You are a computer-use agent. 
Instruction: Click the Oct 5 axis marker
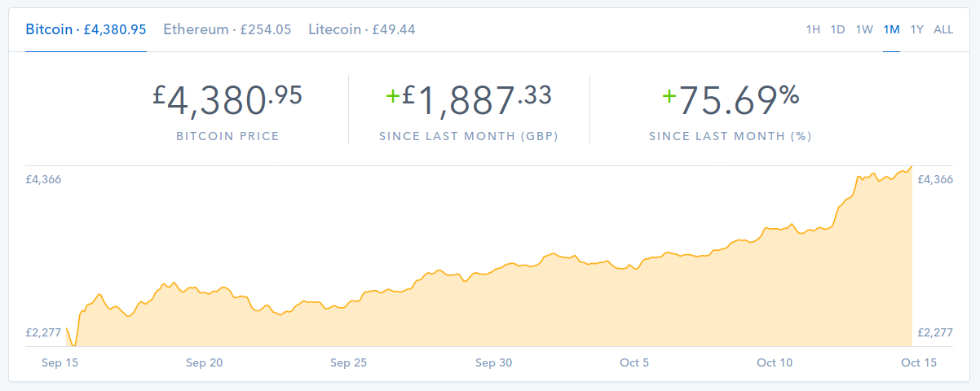(634, 363)
